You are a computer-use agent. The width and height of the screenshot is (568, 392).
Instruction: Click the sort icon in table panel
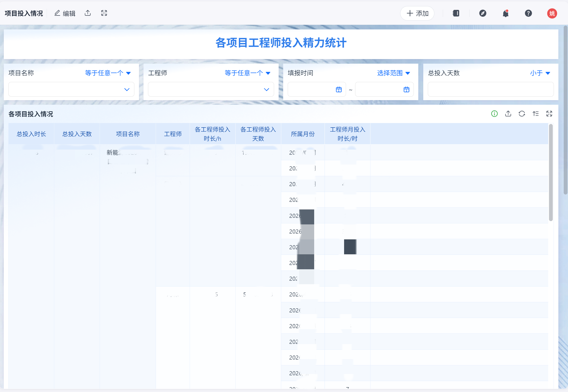click(x=536, y=114)
